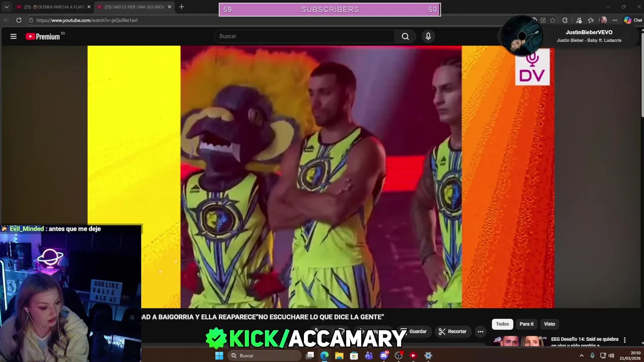Close the SAID LE PIDE UNA SEGUNDA tab
This screenshot has height=362, width=644.
[x=170, y=7]
